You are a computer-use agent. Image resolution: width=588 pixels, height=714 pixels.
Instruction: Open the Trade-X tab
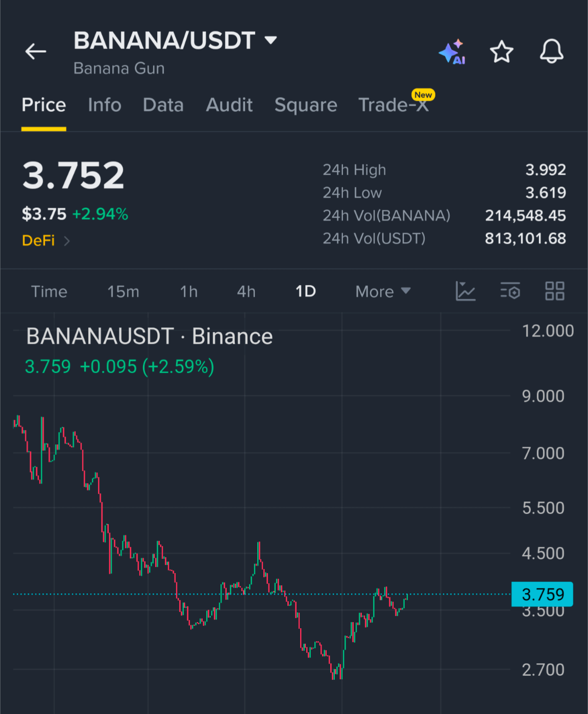point(394,105)
